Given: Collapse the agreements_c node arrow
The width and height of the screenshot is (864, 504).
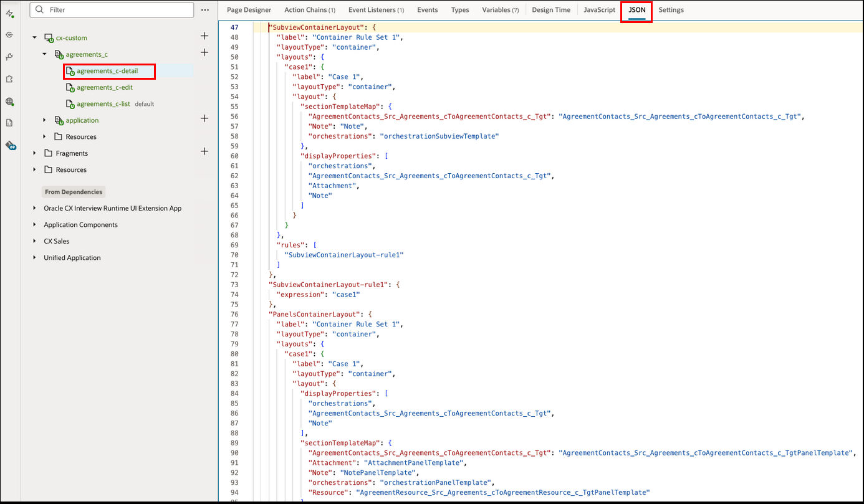Looking at the screenshot, I should click(x=44, y=54).
